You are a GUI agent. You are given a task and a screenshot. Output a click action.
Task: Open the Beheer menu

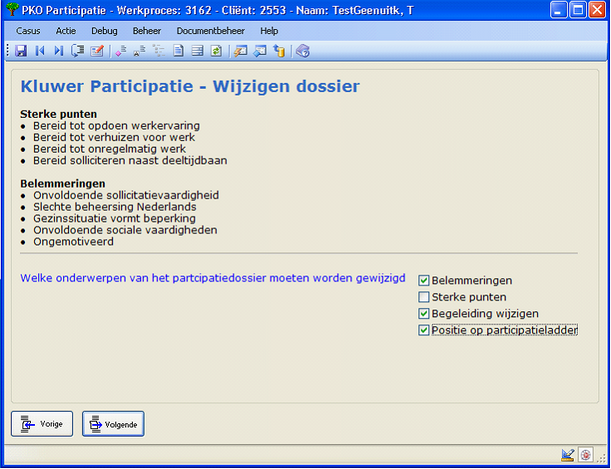click(x=147, y=31)
